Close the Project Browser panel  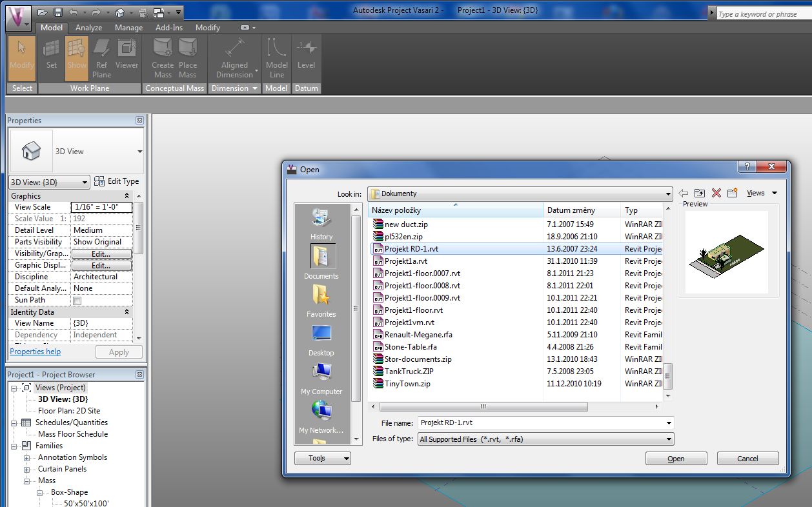[139, 375]
